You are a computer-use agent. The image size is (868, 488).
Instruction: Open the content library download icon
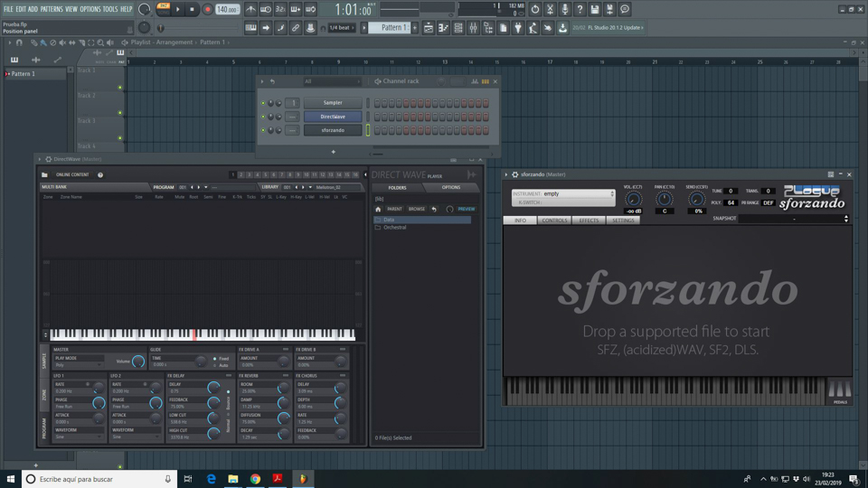click(x=562, y=28)
